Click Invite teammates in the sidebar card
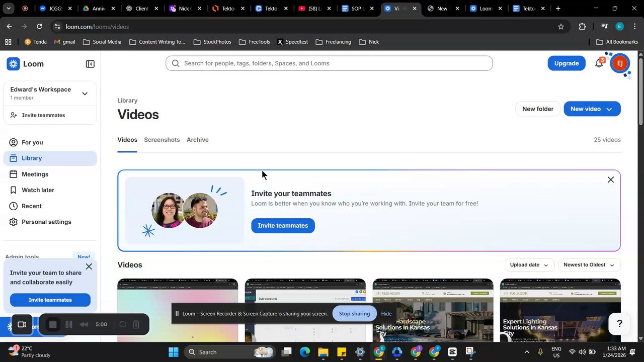 [50, 300]
